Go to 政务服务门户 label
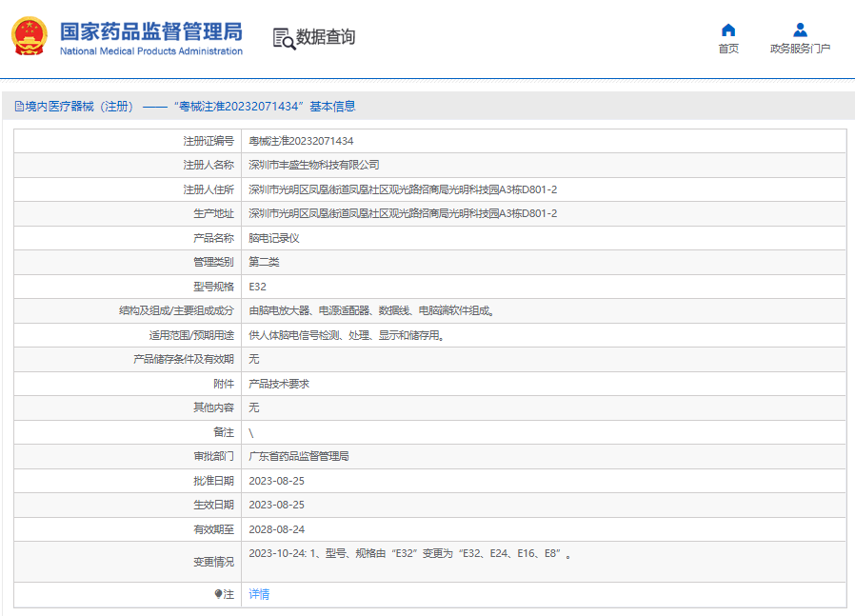 [x=800, y=49]
